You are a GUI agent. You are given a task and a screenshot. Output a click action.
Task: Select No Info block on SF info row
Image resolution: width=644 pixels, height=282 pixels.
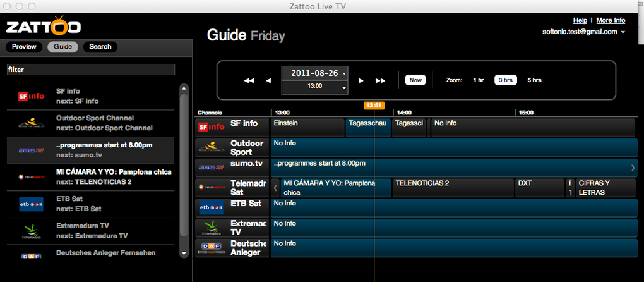534,128
